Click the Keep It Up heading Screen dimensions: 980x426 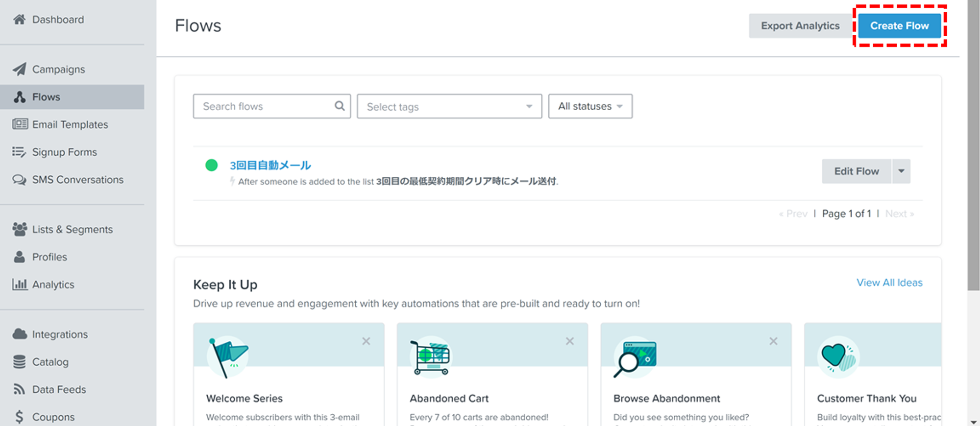pyautogui.click(x=225, y=284)
